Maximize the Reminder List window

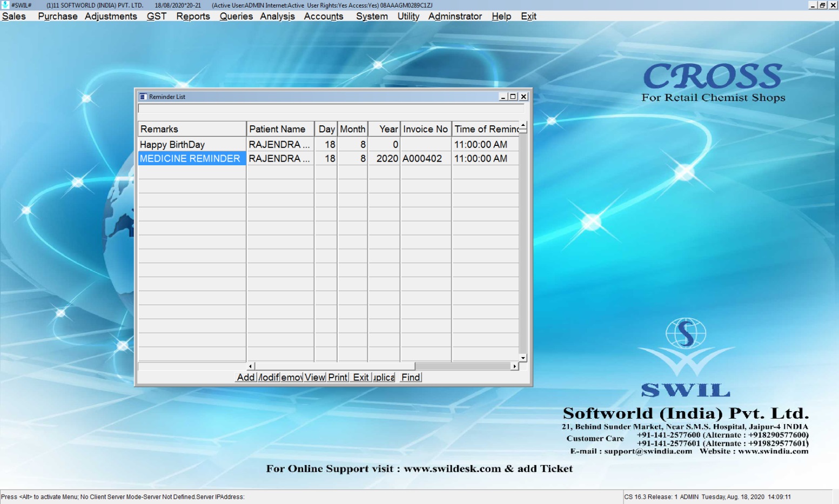[x=513, y=97]
